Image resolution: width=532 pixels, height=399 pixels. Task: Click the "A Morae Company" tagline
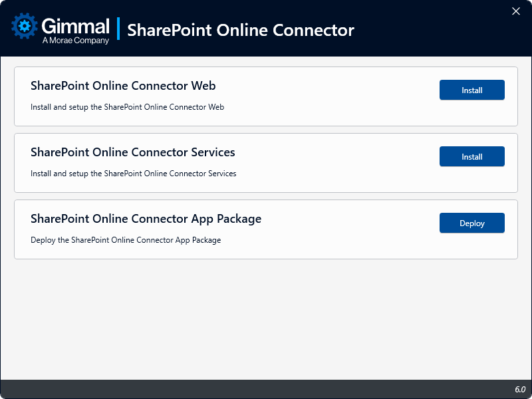[x=75, y=41]
